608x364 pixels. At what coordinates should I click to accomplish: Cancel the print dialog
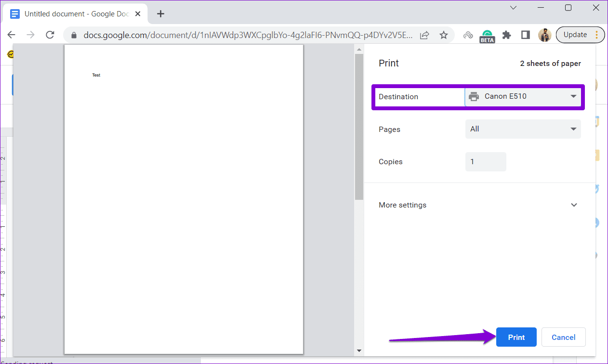[x=563, y=338]
